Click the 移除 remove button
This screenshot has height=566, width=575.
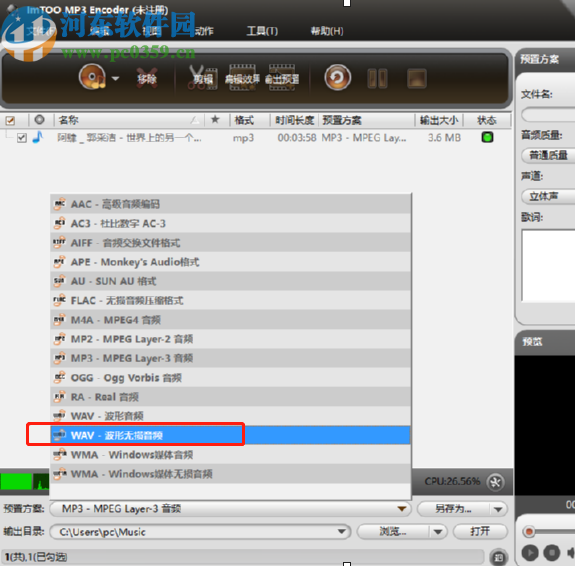tap(147, 78)
